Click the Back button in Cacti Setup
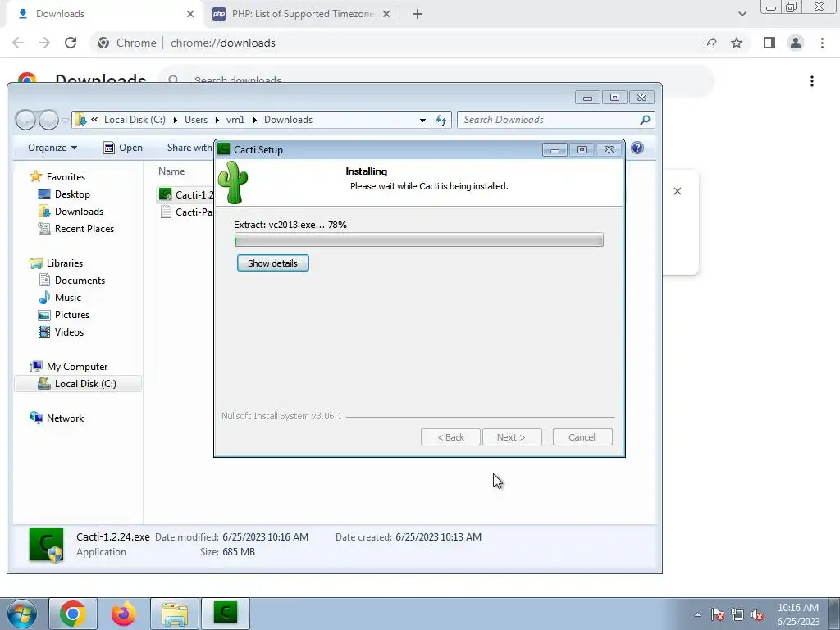Viewport: 840px width, 630px height. (x=450, y=437)
